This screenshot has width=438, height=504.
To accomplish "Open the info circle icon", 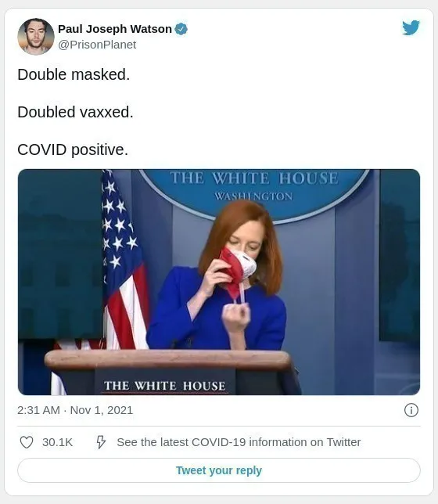I will point(411,410).
